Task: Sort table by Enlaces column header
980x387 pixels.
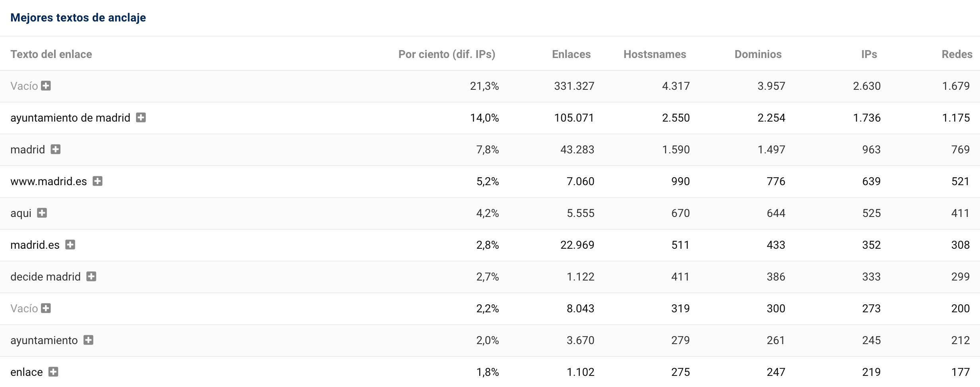Action: [x=571, y=54]
